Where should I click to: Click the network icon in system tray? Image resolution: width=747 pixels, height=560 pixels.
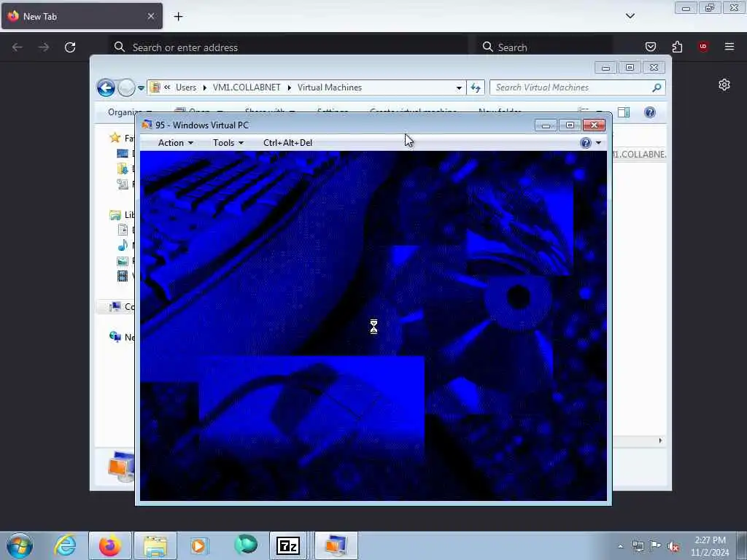pos(638,546)
